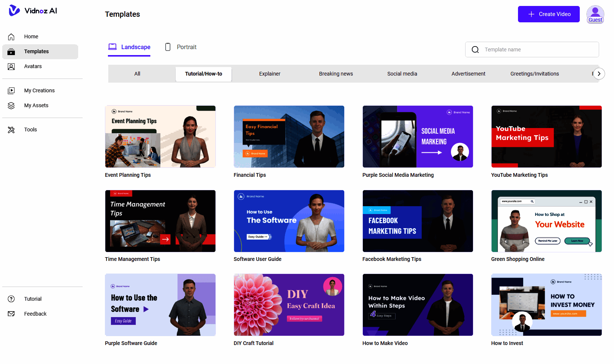The image size is (614, 364).
Task: Click the Vidnoz AI logo
Action: (x=33, y=11)
